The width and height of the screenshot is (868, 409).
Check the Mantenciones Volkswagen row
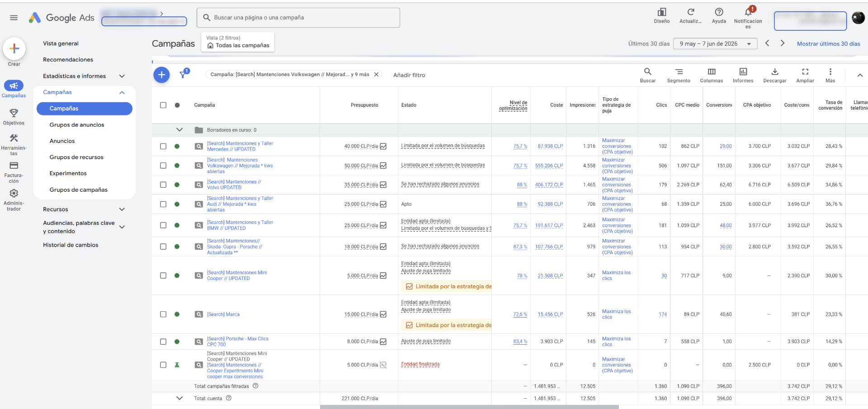pyautogui.click(x=163, y=166)
